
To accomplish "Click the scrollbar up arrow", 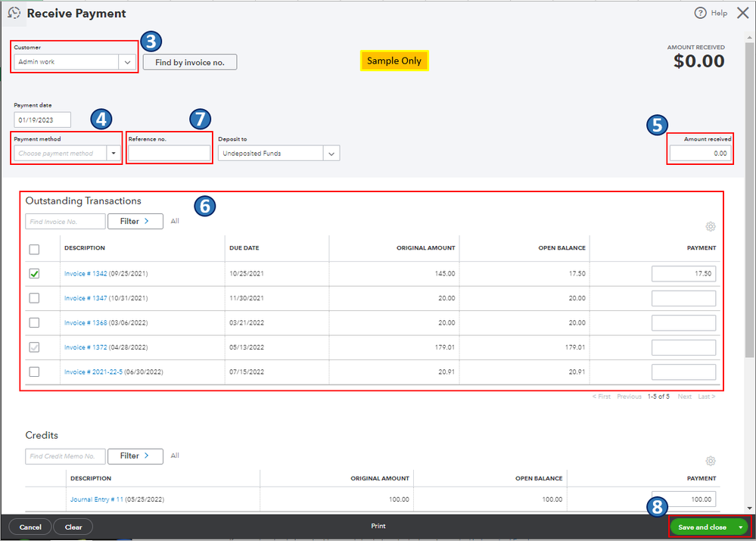I will coord(749,36).
